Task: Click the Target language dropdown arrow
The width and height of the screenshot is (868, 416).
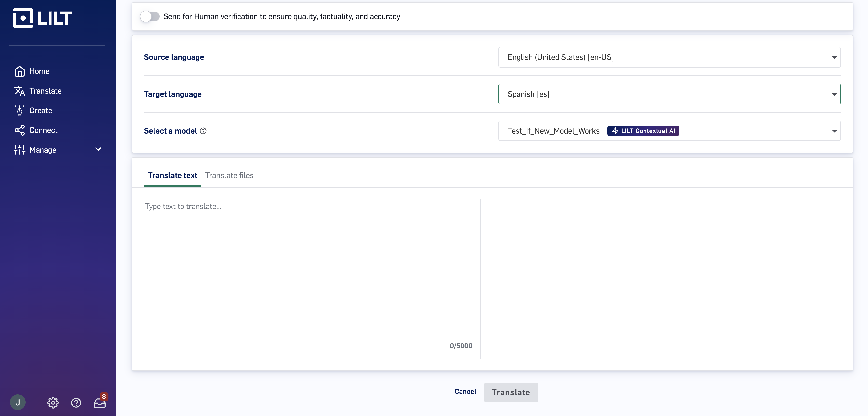Action: tap(834, 94)
